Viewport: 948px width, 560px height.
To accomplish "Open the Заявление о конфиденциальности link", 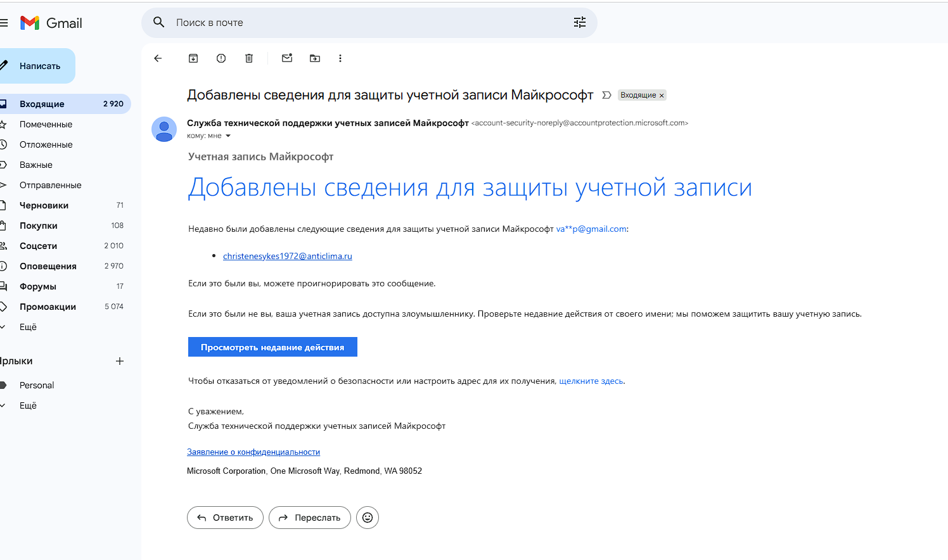I will pos(253,452).
